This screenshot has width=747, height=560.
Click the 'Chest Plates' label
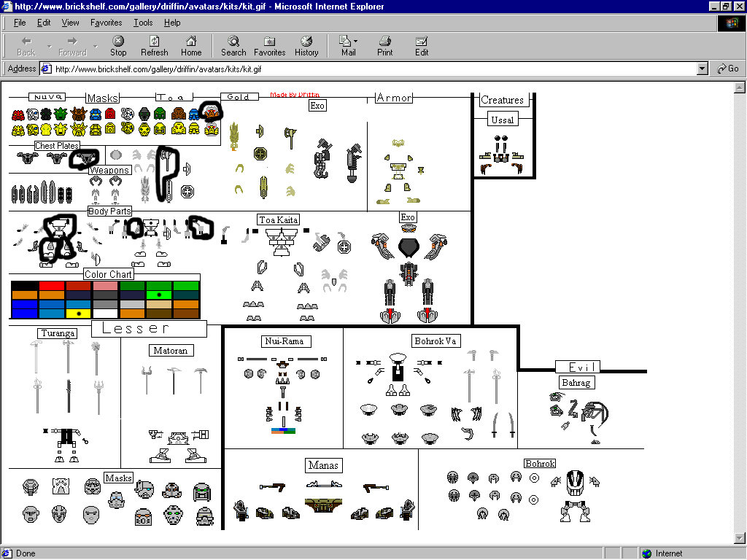[57, 146]
